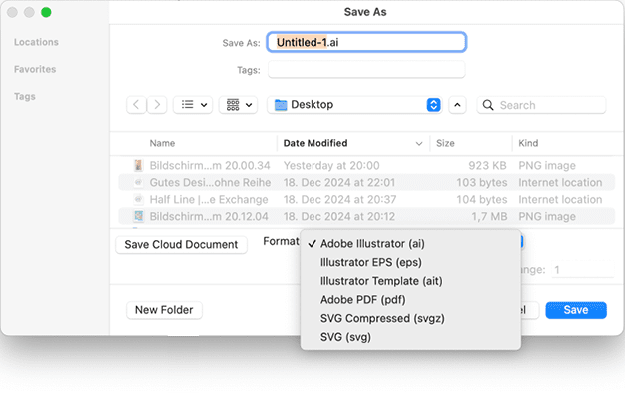This screenshot has height=398, width=625.
Task: Click the 923 KB size cell
Action: coord(487,165)
